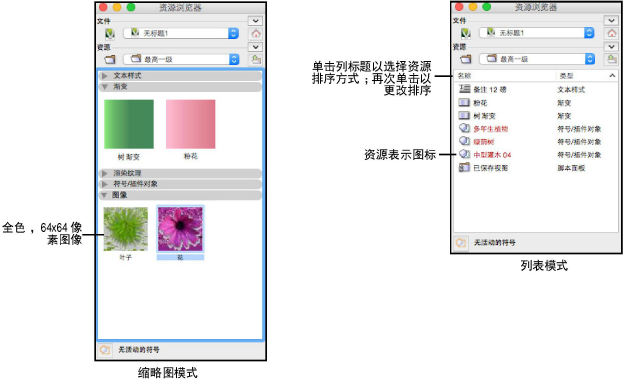Image resolution: width=623 pixels, height=379 pixels.
Task: Click go-up-folder icon in thumbnail mode window
Action: pyautogui.click(x=255, y=60)
